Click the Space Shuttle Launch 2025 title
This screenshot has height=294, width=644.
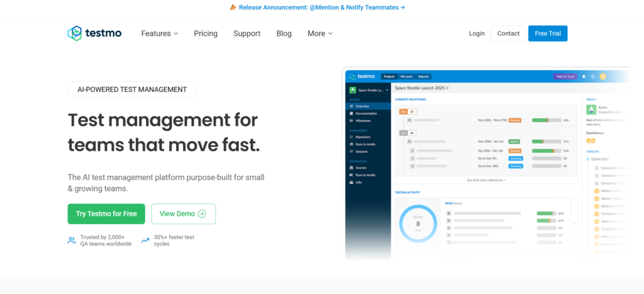(x=419, y=88)
